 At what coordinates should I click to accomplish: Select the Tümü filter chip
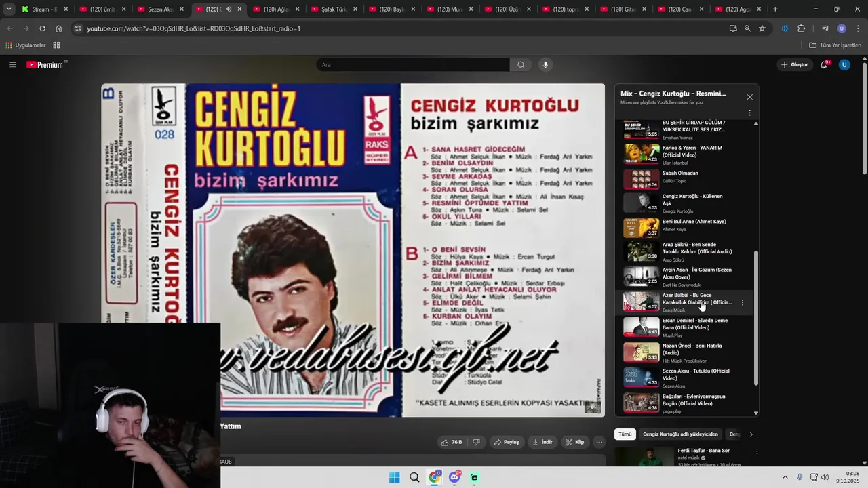[x=625, y=434]
